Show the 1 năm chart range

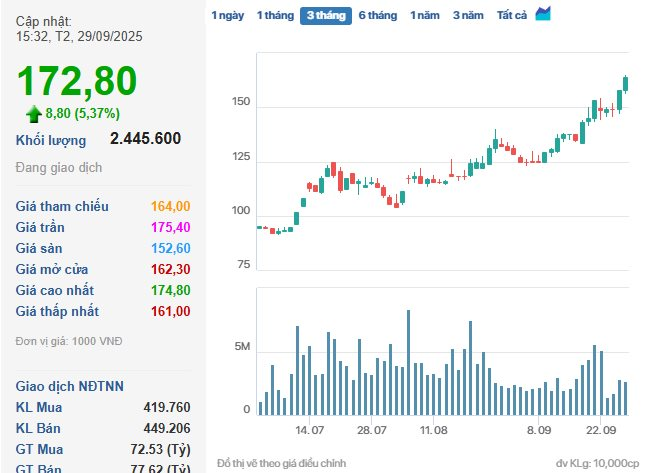coord(425,15)
